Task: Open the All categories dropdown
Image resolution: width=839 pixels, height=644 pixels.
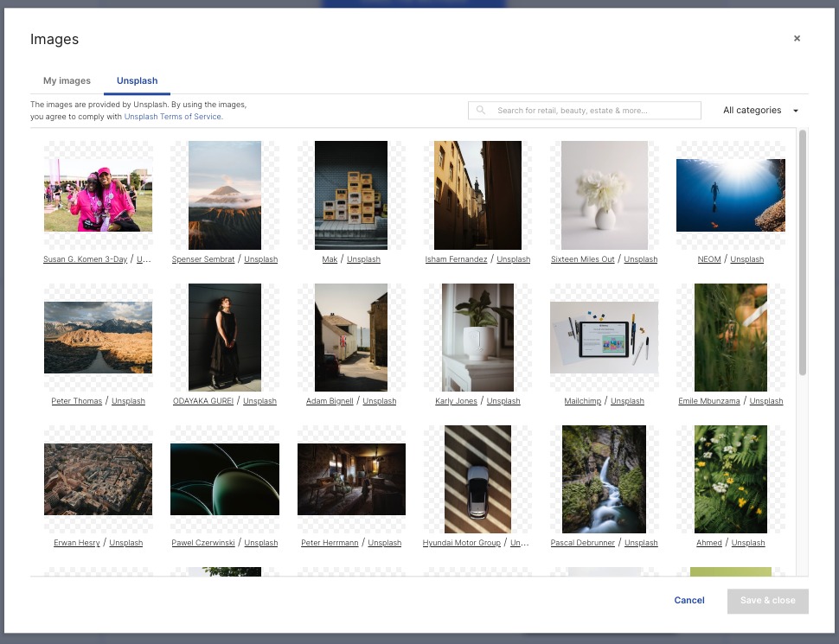Action: point(760,110)
